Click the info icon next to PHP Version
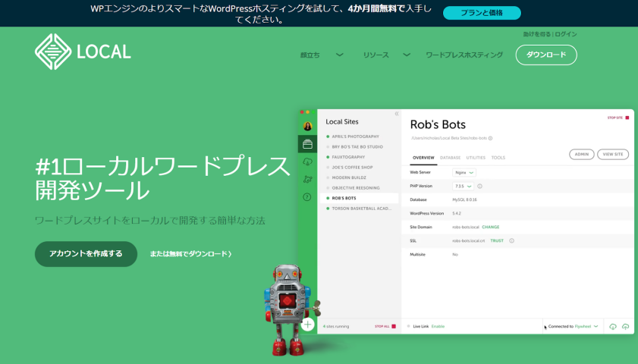Viewport: 638px width, 364px height. 479,187
